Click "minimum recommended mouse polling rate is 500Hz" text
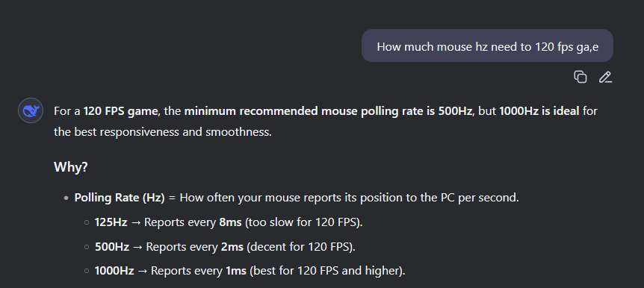This screenshot has height=288, width=644. pos(328,111)
